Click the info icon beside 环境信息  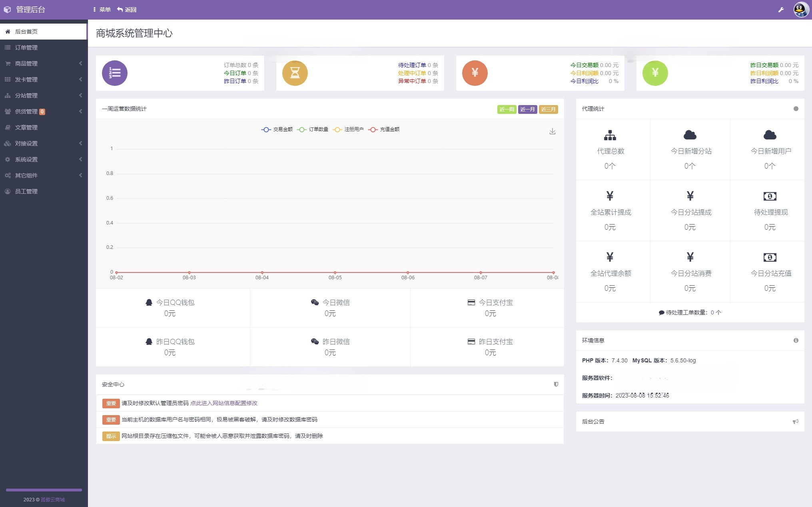coord(796,340)
